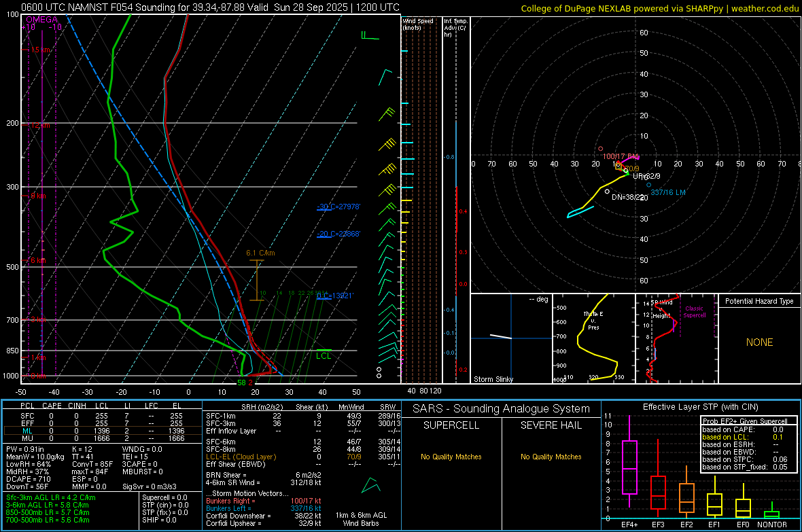Click the Storm Slinky panel label
The image size is (802, 532).
pos(493,379)
